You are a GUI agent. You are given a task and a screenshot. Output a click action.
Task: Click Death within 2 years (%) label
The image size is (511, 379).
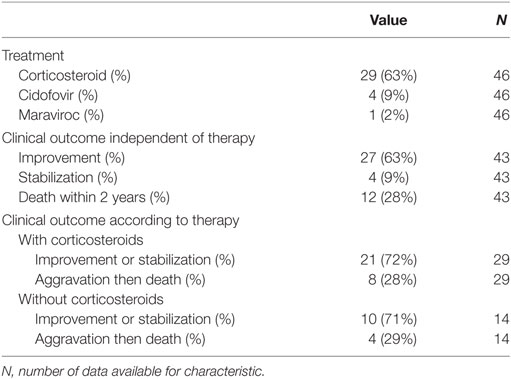[x=94, y=197]
